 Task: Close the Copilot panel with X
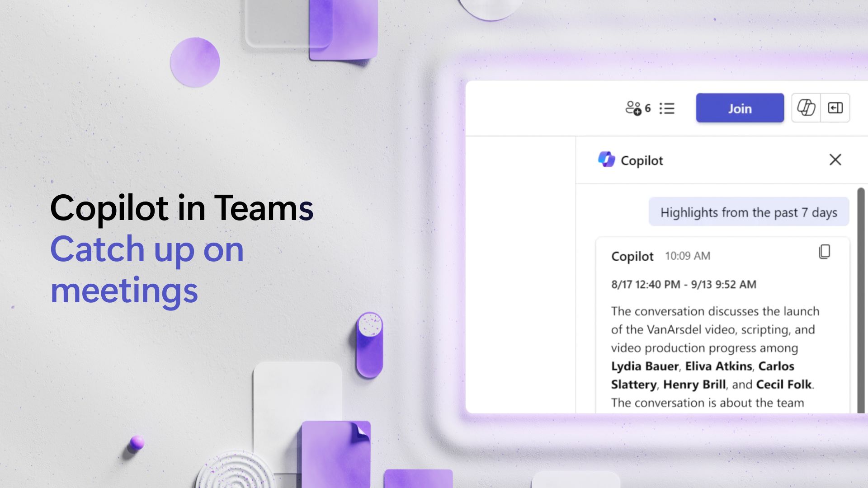835,160
